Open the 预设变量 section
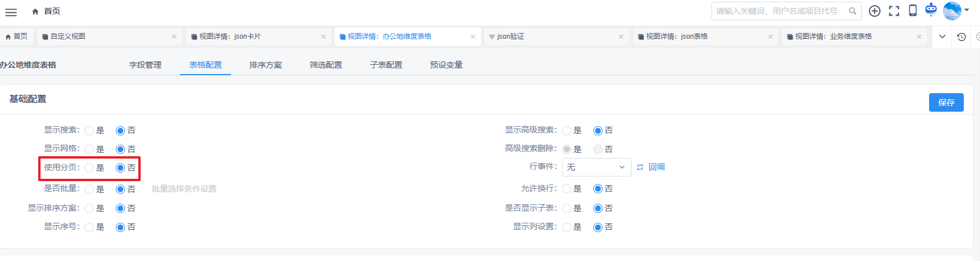Screen dimensions: 980x261 pyautogui.click(x=446, y=65)
